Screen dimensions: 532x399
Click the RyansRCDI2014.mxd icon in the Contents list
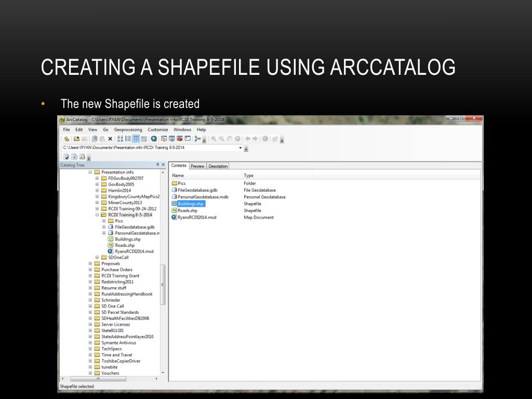(x=174, y=217)
